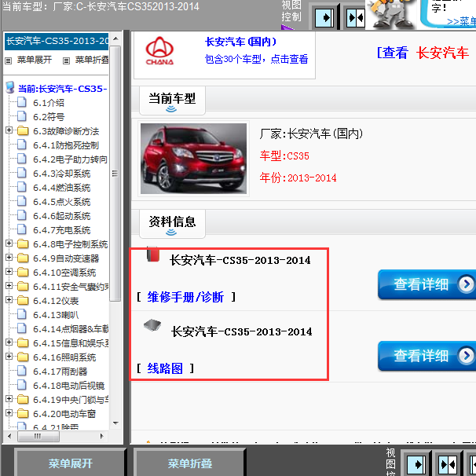The image size is (476, 476).
Task: Click sidebar horizontal scrollbar left arrow
Action: click(9, 436)
